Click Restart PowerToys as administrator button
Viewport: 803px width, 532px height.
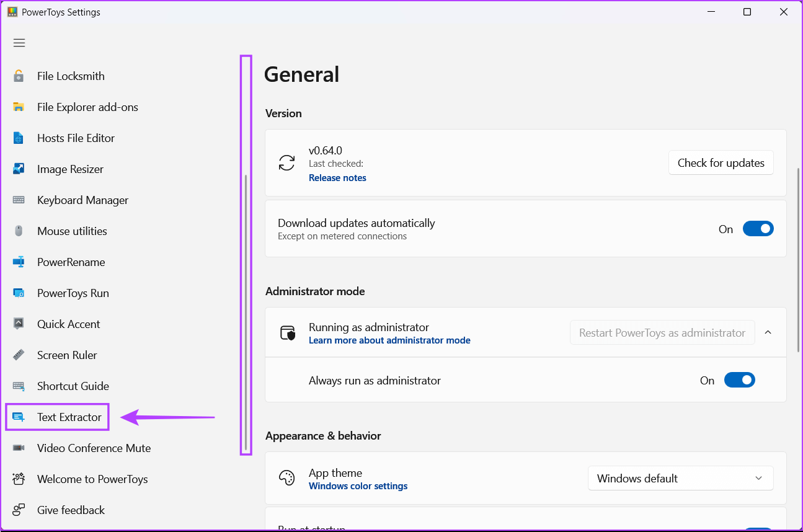[662, 332]
